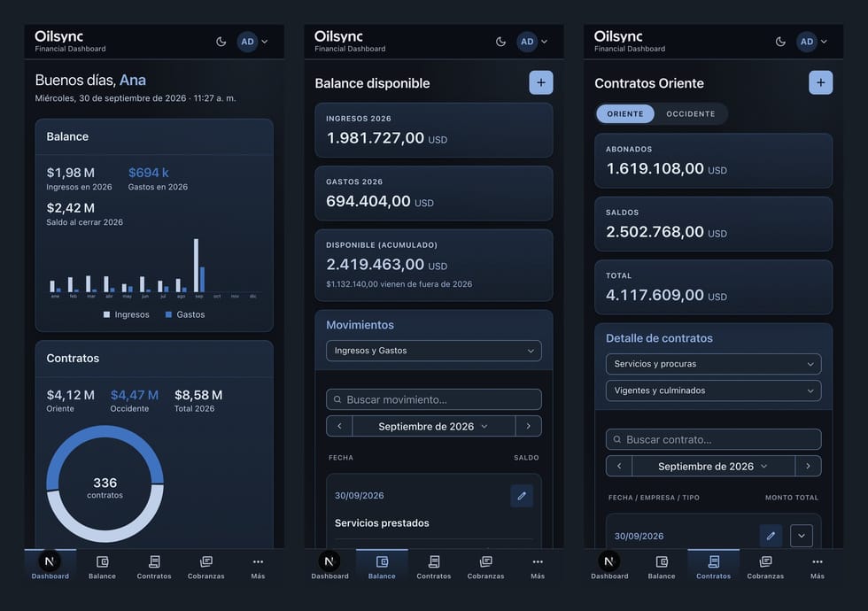Image resolution: width=868 pixels, height=611 pixels.
Task: Open Cobranzas from Balance disponible screen nav
Action: pos(485,567)
